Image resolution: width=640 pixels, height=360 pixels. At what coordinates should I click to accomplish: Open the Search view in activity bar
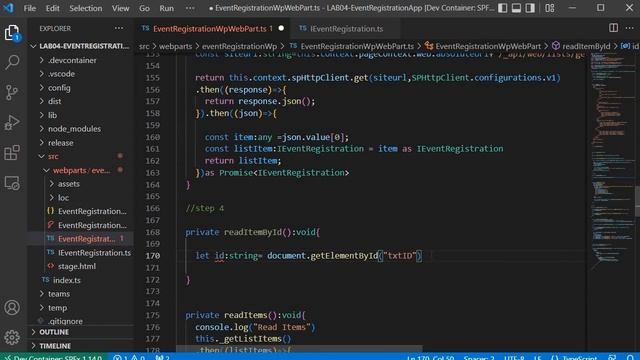(x=12, y=62)
